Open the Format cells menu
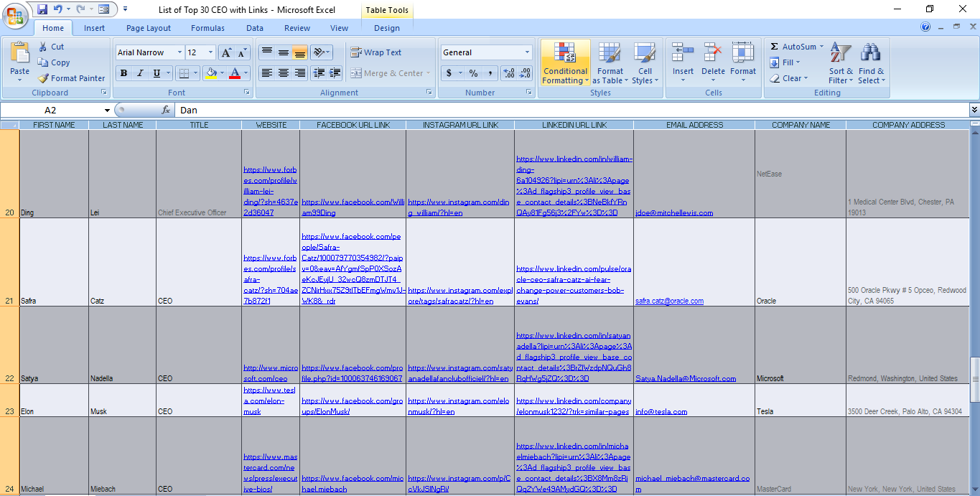980x496 pixels. click(743, 63)
